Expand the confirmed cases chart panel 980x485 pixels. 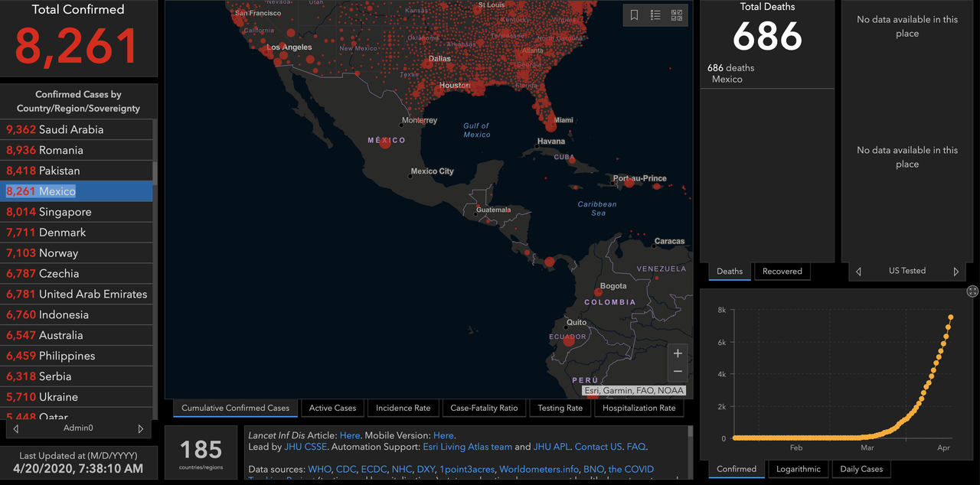[x=972, y=291]
